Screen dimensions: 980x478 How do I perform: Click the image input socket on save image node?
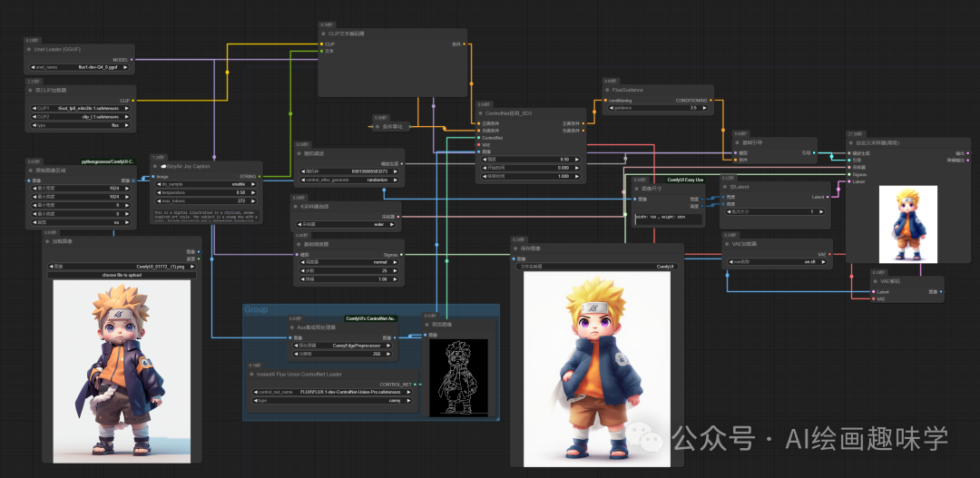pos(513,259)
